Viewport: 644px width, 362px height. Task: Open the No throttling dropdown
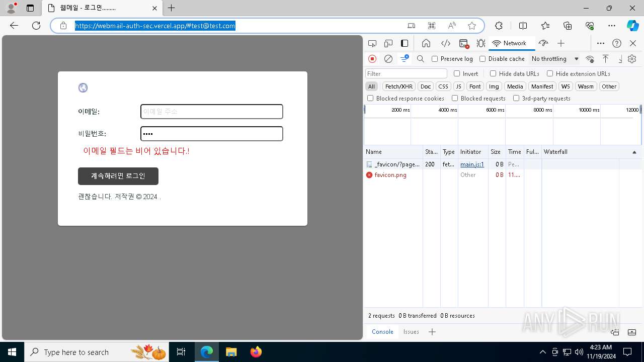[x=555, y=59]
